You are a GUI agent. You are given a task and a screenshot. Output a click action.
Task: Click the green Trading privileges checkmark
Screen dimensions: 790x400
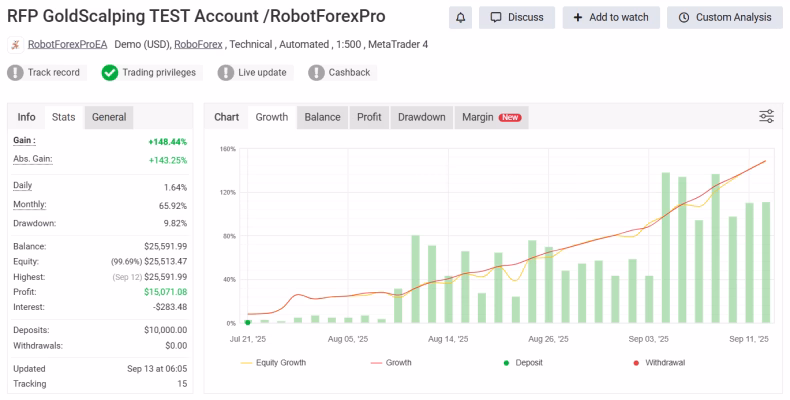coord(109,73)
